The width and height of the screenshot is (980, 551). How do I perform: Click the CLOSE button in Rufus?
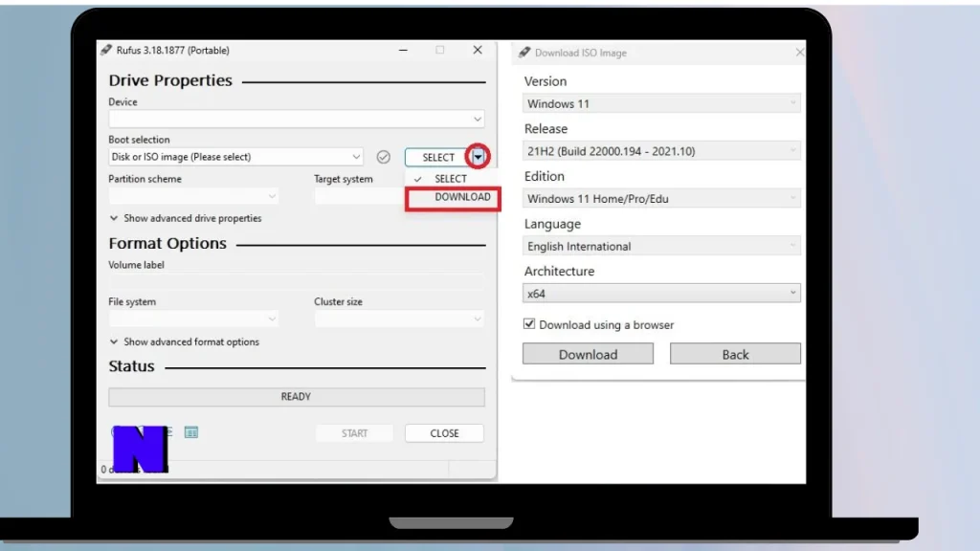[444, 433]
